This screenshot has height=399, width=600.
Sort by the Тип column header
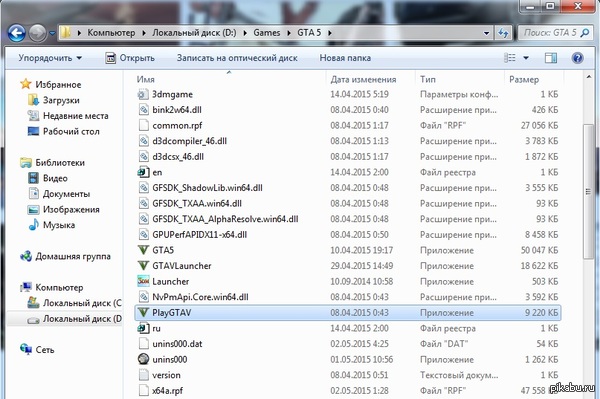[428, 80]
